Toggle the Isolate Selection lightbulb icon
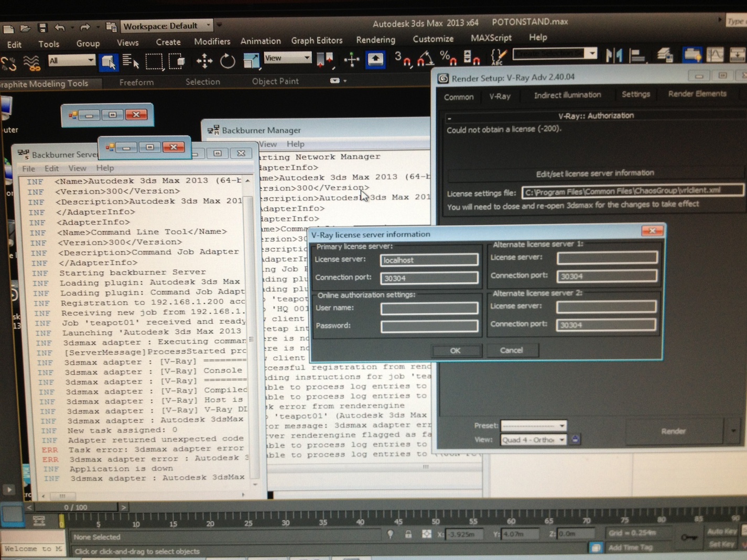Image resolution: width=747 pixels, height=560 pixels. tap(391, 534)
